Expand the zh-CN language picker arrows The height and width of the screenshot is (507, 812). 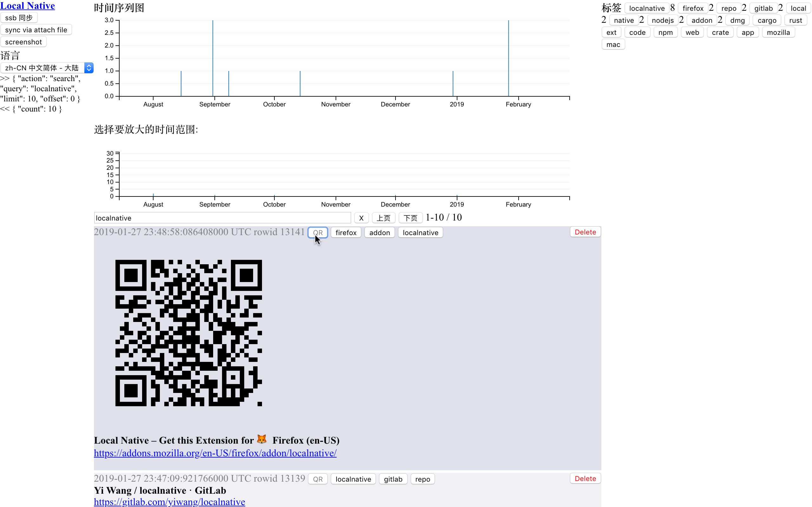coord(88,68)
